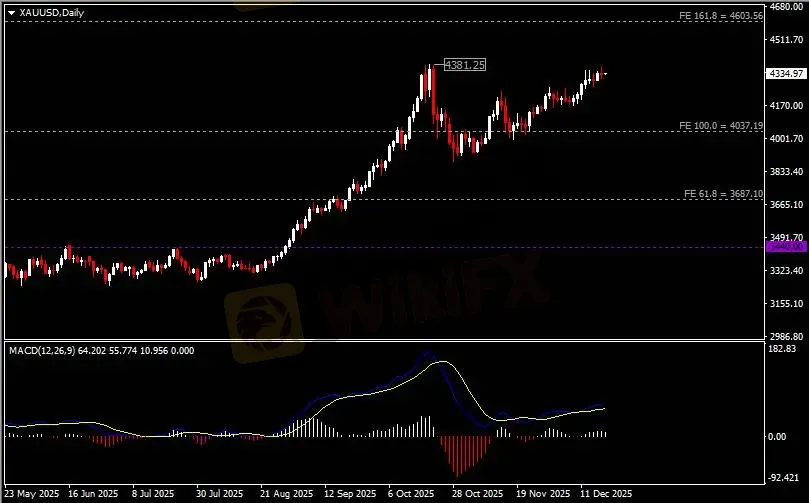Click the 4511.70 price scale value

coord(786,40)
